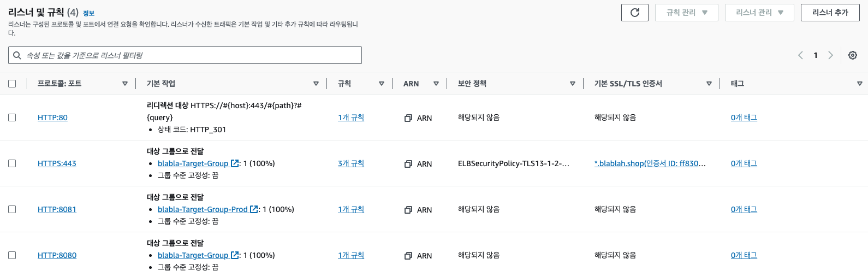868x276 pixels.
Task: Click search magnifier icon in filter box
Action: [17, 55]
